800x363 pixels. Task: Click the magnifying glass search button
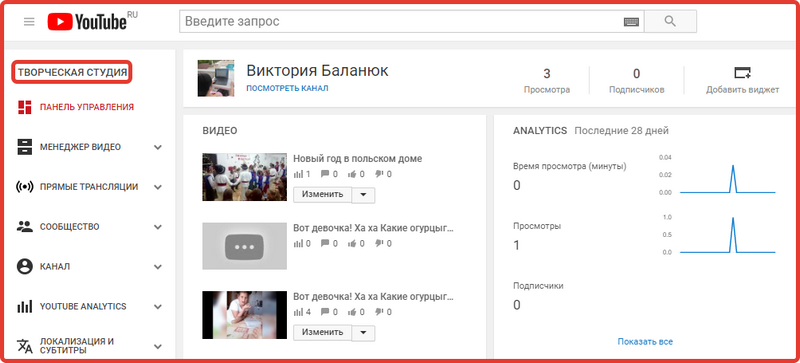670,21
